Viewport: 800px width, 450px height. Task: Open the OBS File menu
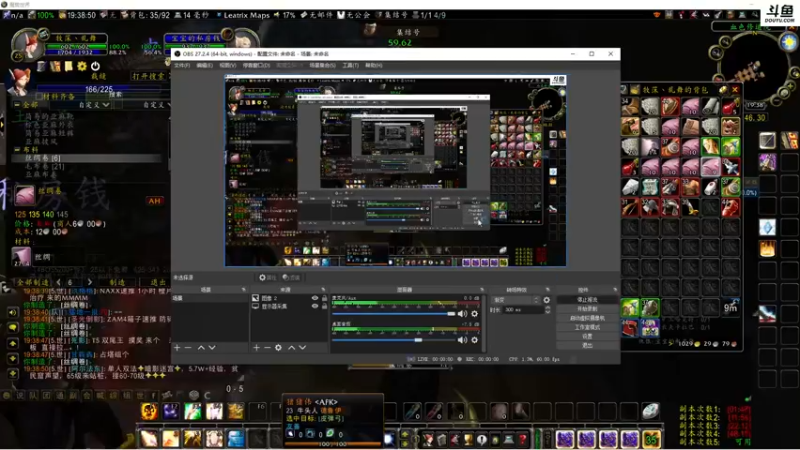(182, 65)
